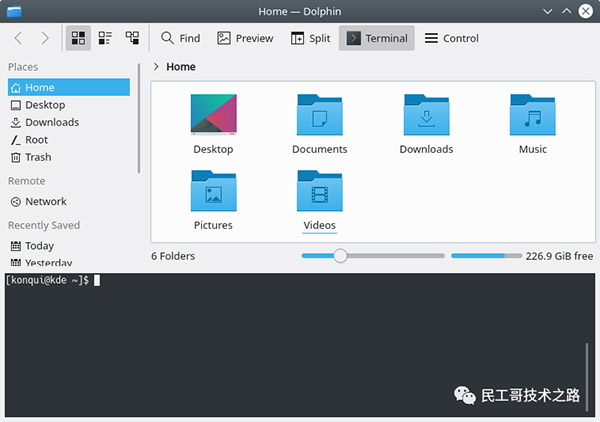The width and height of the screenshot is (600, 422).
Task: Switch to Details tree view mode
Action: pyautogui.click(x=132, y=38)
